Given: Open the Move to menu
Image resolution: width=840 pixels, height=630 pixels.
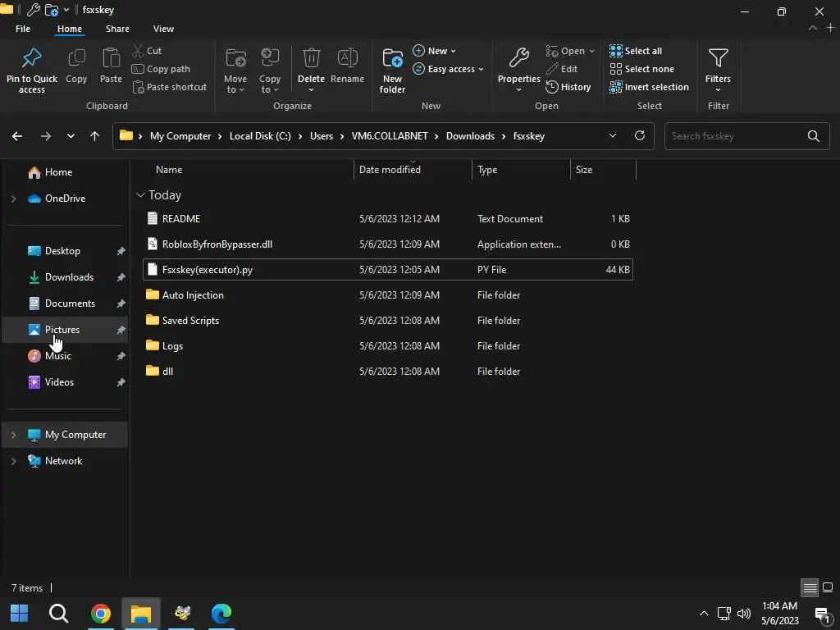Looking at the screenshot, I should 235,71.
